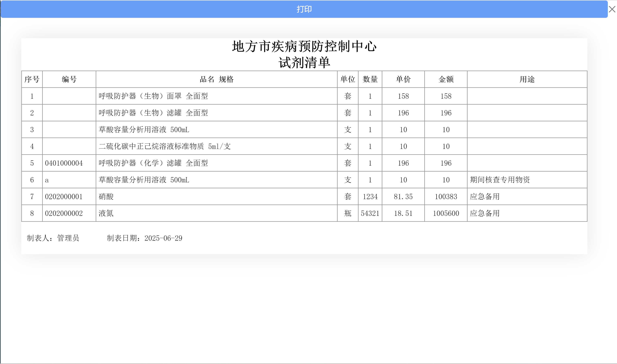Click code 0202000001 cell
Image resolution: width=617 pixels, height=364 pixels.
click(69, 196)
